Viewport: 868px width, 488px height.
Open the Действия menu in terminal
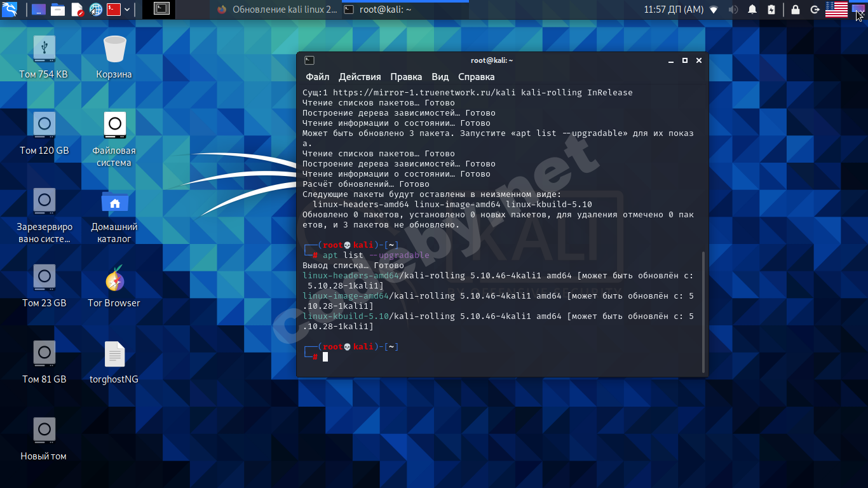[360, 77]
